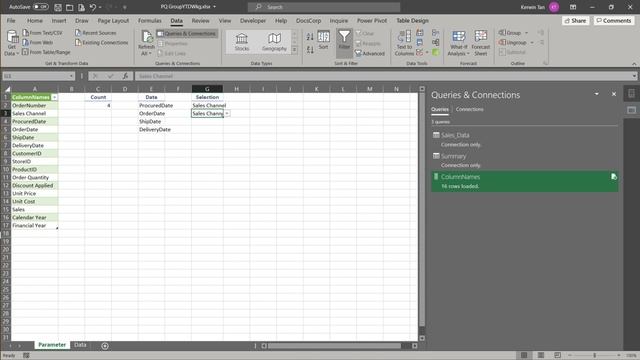Close the Queries & Connections pane
Screen dimensions: 640x360
[x=614, y=94]
